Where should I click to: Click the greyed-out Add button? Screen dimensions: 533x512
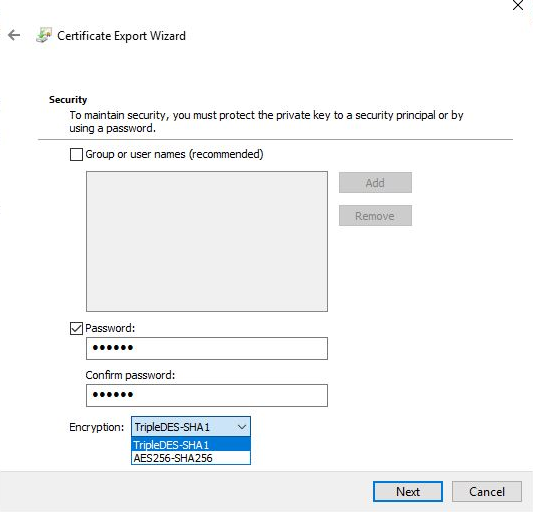375,183
